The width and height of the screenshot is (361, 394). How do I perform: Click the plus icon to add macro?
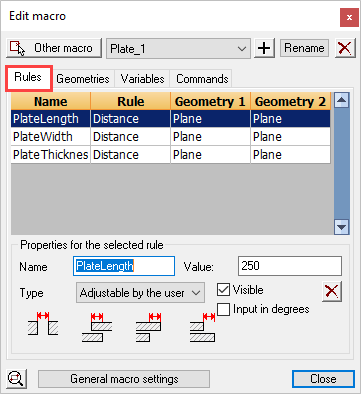(264, 48)
